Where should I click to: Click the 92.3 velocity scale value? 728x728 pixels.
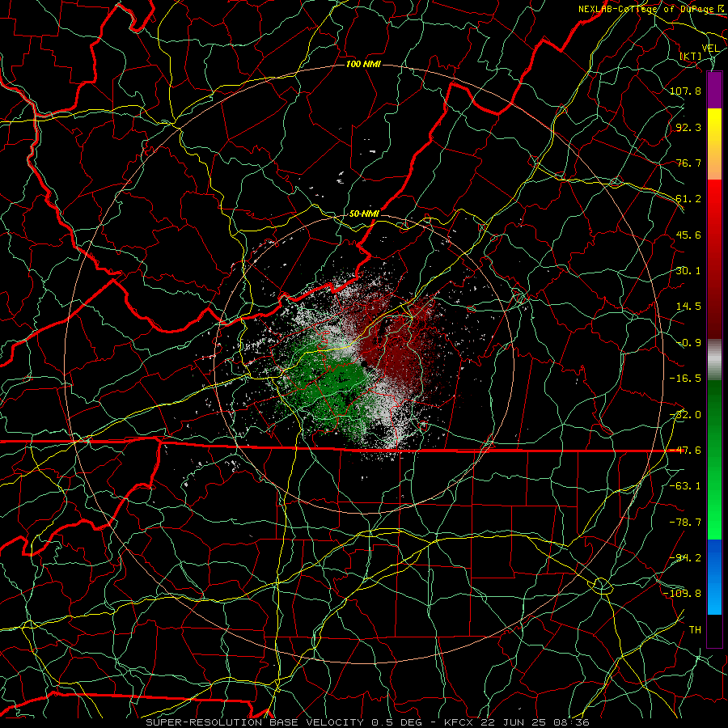[688, 127]
